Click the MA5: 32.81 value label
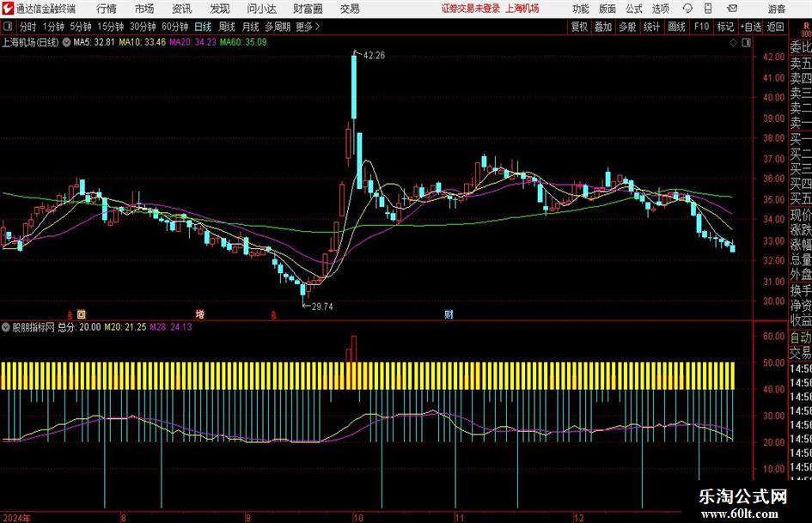Viewport: 812px width, 523px height. (x=94, y=42)
